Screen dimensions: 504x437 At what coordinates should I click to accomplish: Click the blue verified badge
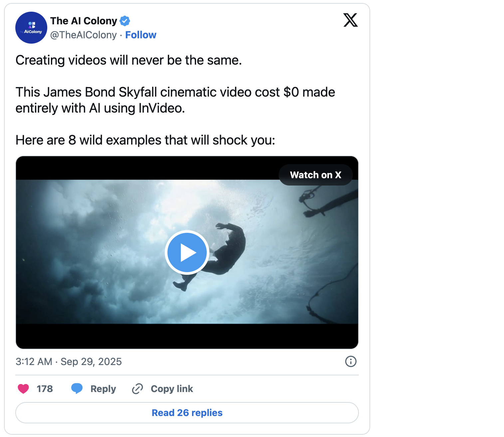tap(125, 21)
